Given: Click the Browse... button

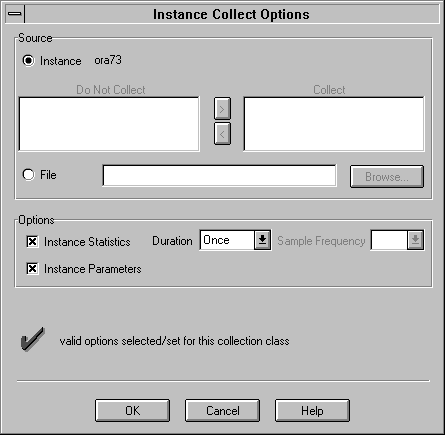Looking at the screenshot, I should coord(387,177).
